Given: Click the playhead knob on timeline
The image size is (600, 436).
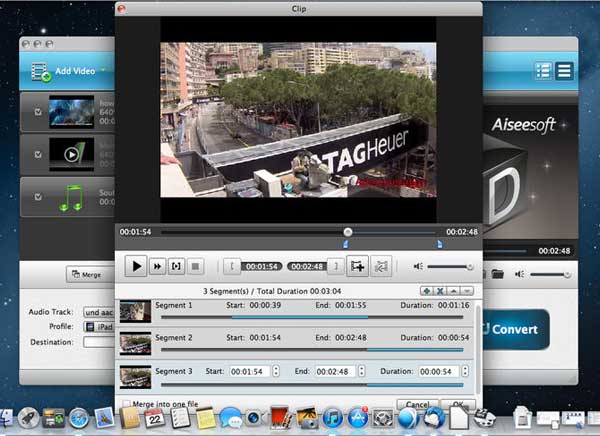Looking at the screenshot, I should click(347, 232).
